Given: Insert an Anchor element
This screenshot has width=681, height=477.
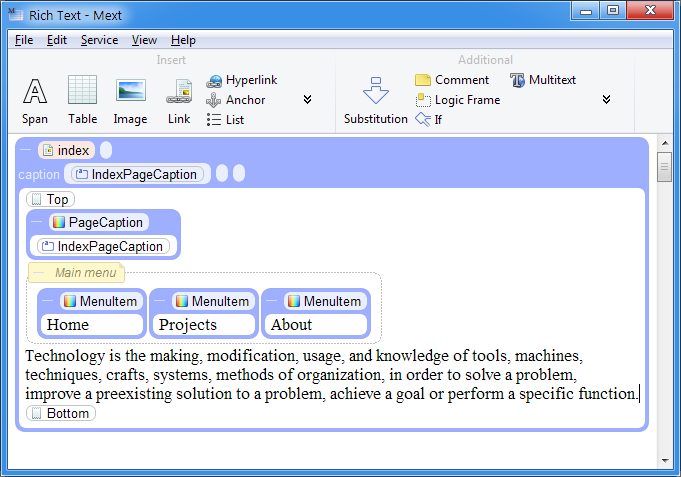Looking at the screenshot, I should point(236,100).
